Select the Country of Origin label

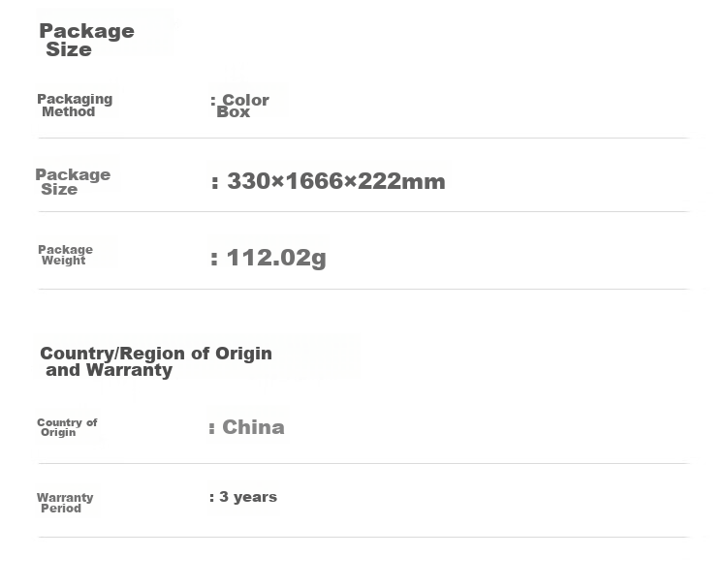(67, 427)
